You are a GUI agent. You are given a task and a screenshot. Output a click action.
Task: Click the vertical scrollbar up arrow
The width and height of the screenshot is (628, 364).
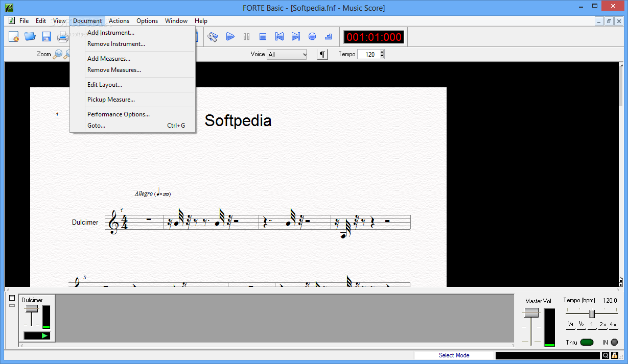tap(620, 66)
